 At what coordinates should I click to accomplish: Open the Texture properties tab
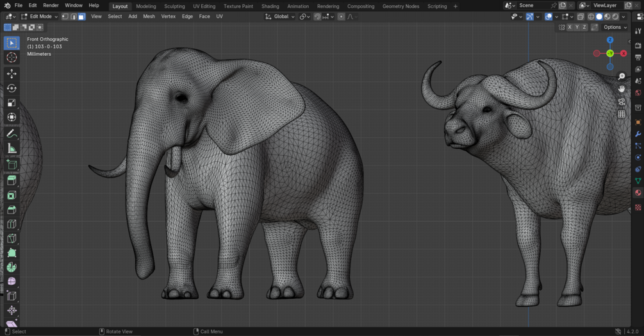coord(638,207)
